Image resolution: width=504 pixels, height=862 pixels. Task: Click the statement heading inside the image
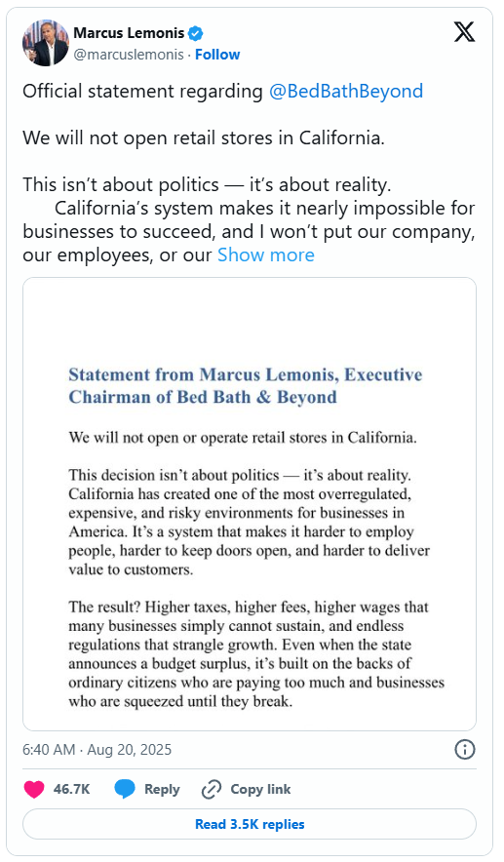(246, 386)
